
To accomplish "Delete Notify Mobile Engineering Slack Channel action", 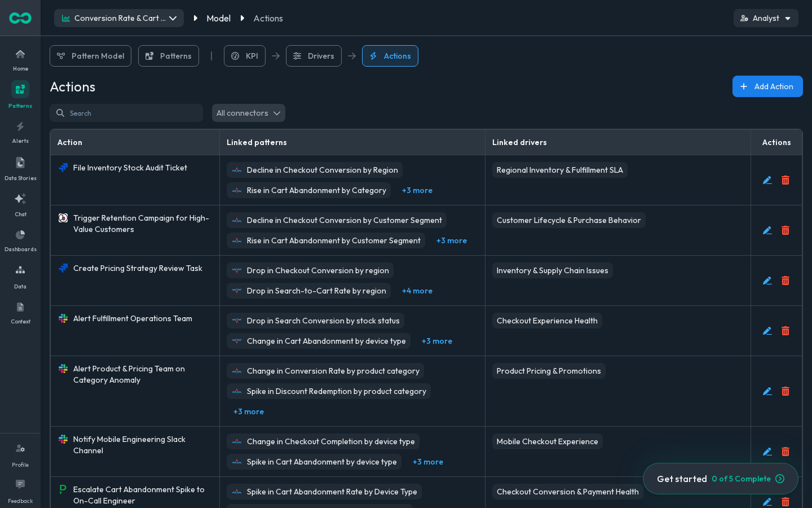I will 785,452.
